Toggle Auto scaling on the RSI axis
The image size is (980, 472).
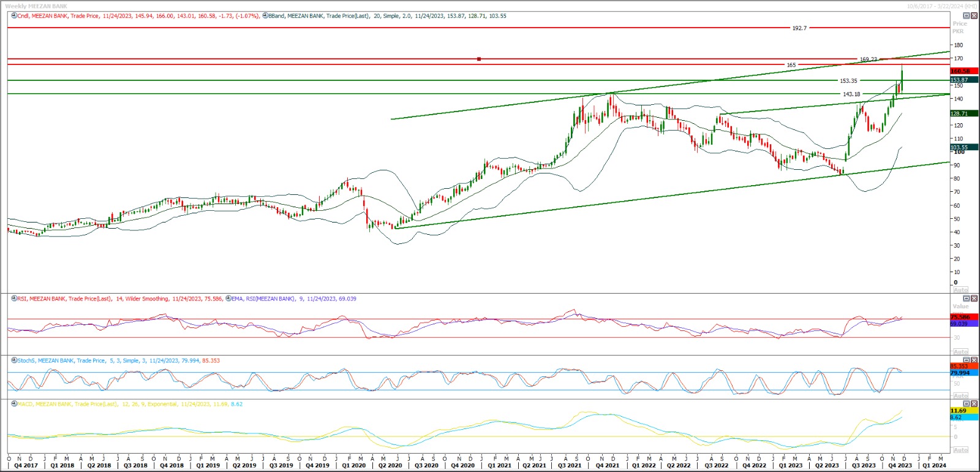[x=960, y=352]
